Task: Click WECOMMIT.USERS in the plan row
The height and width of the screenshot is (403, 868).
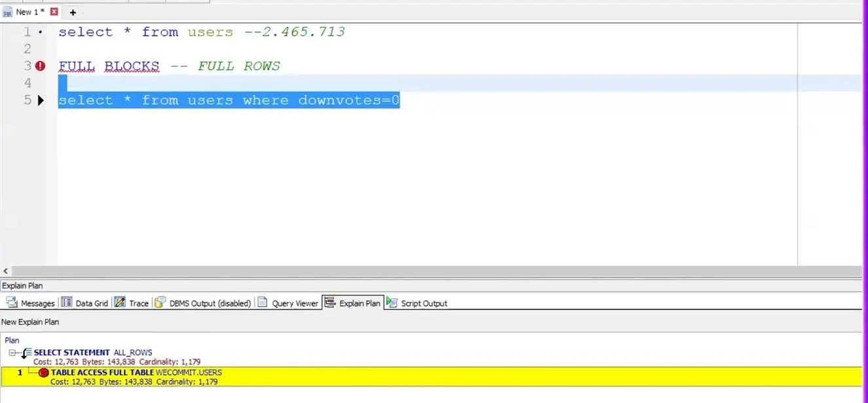Action: 189,372
